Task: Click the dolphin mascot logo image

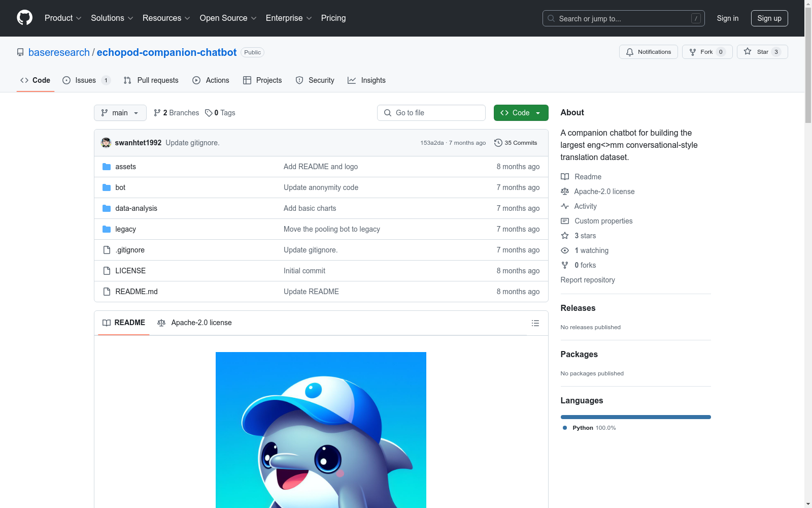Action: point(321,430)
